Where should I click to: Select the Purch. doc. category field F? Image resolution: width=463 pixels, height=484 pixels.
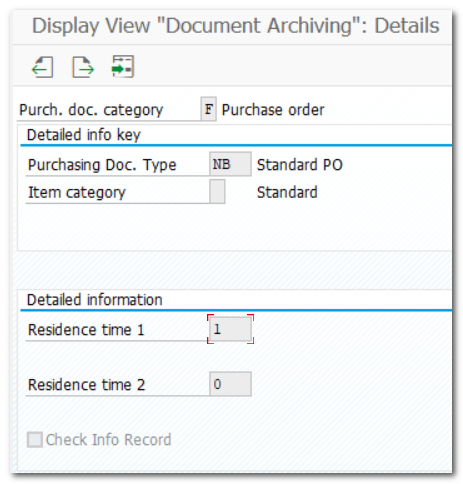point(209,109)
